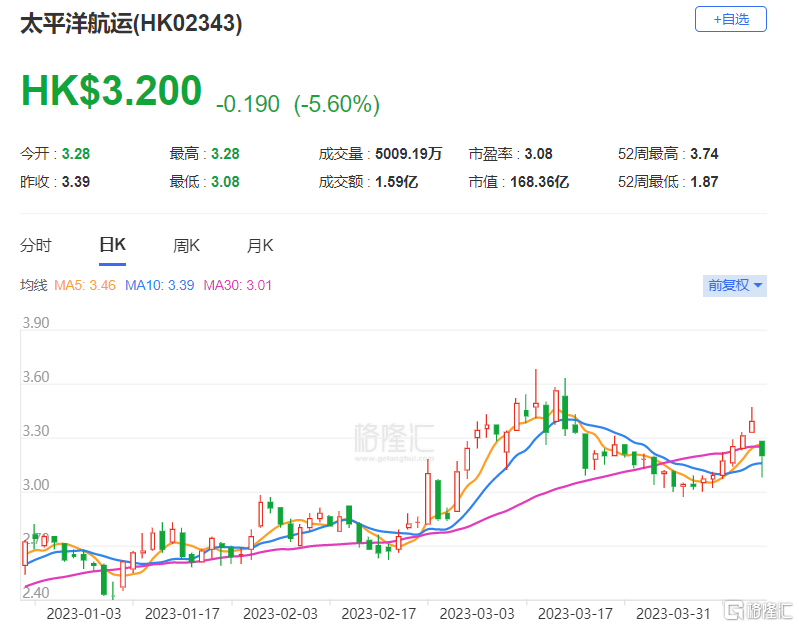Click the 52周最高 value 3.74
Viewport: 799px width, 627px height.
pyautogui.click(x=704, y=154)
